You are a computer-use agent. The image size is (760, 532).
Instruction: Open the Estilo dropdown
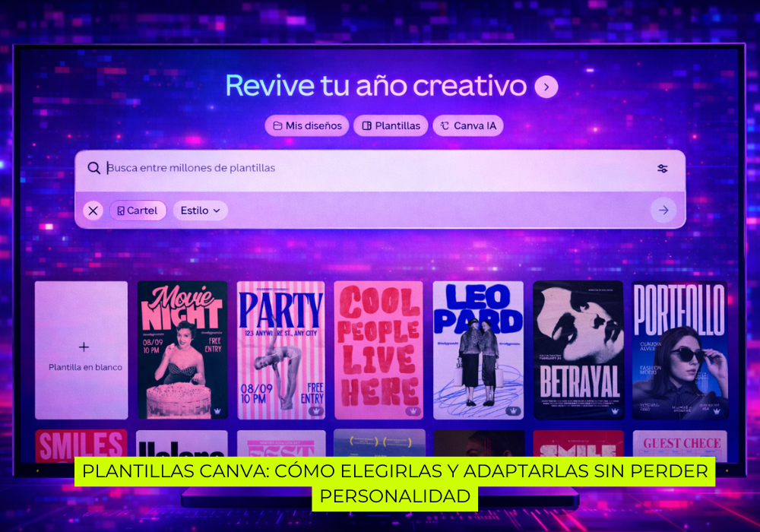(200, 210)
